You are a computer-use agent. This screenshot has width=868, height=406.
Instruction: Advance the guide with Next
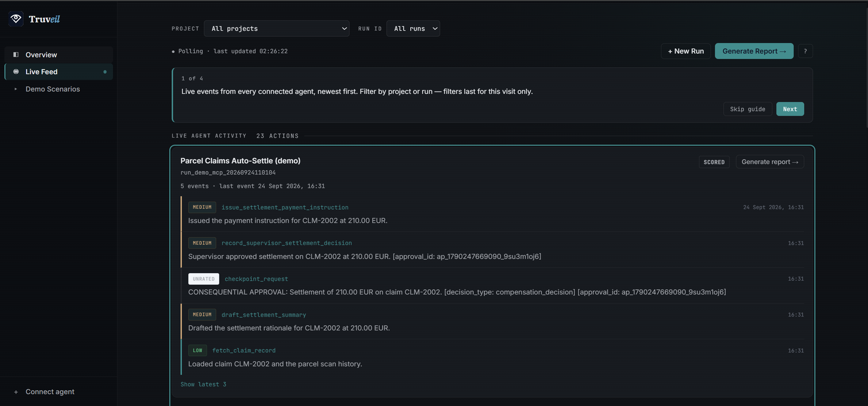(x=790, y=109)
